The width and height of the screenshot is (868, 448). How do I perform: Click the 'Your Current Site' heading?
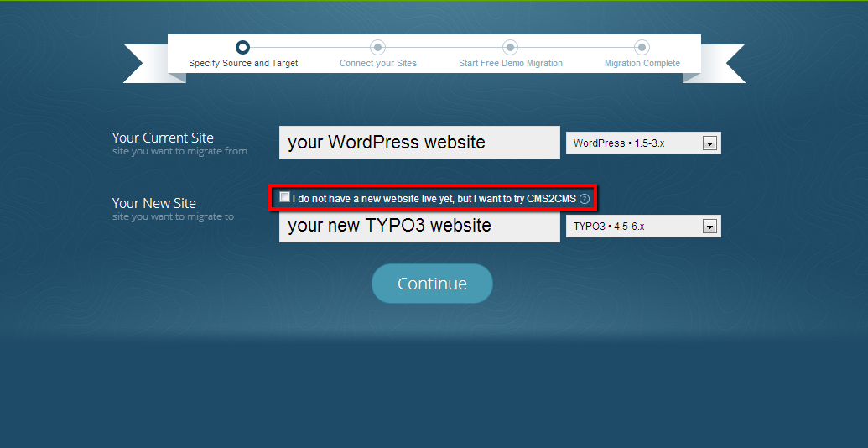(x=163, y=138)
